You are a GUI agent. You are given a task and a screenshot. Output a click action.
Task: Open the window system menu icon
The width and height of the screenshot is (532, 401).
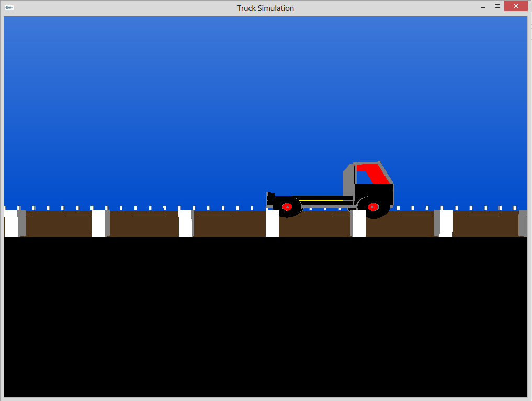[x=9, y=7]
